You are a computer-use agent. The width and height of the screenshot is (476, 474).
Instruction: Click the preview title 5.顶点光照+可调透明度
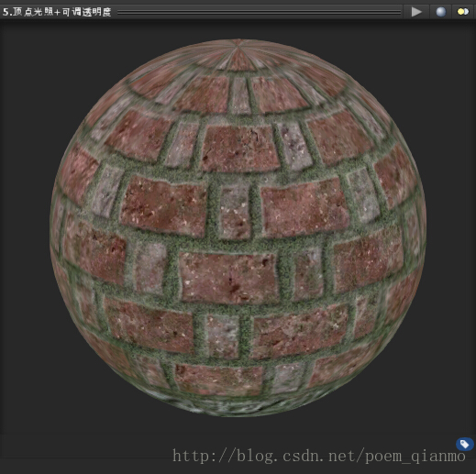tap(57, 12)
